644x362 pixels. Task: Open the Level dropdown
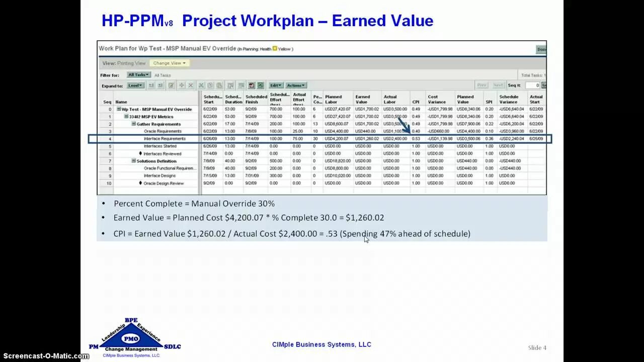tap(135, 85)
